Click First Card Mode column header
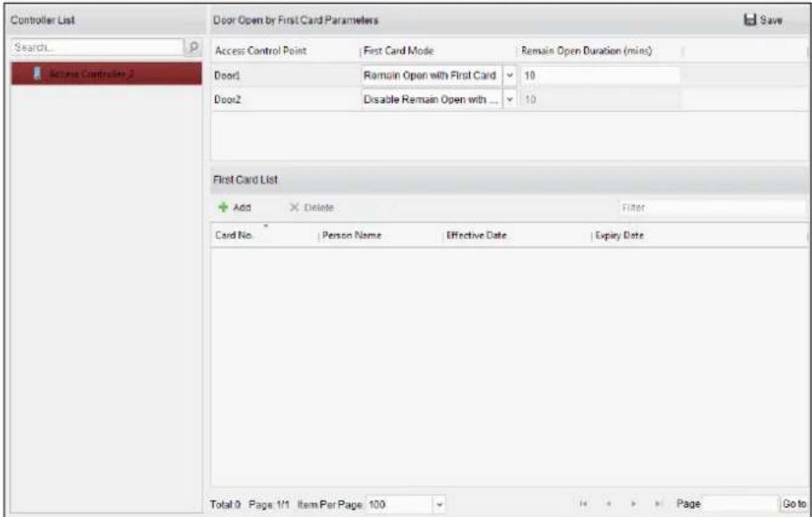 399,51
